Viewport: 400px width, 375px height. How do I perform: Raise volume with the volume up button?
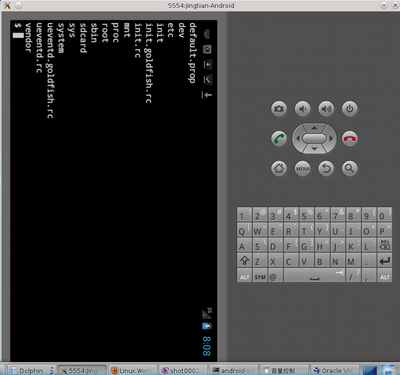coord(326,109)
